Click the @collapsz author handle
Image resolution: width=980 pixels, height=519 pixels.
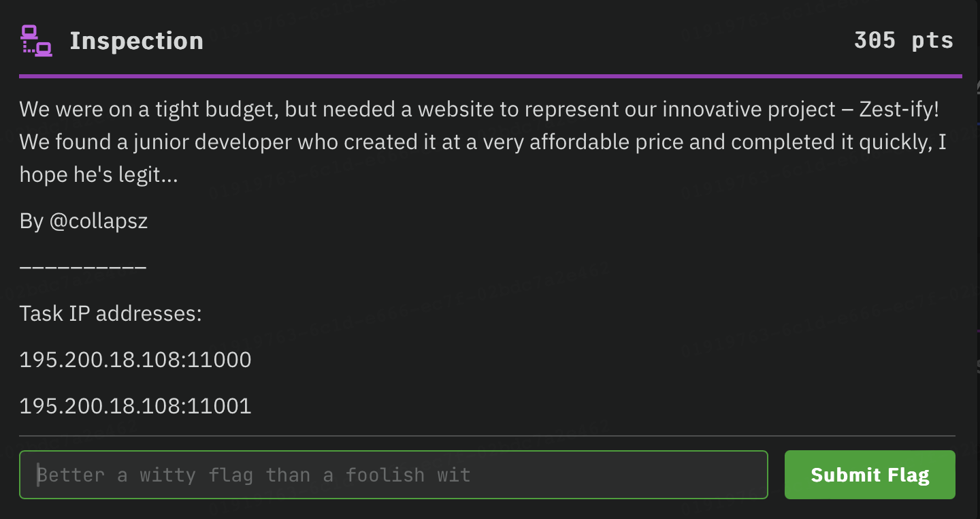pyautogui.click(x=98, y=221)
